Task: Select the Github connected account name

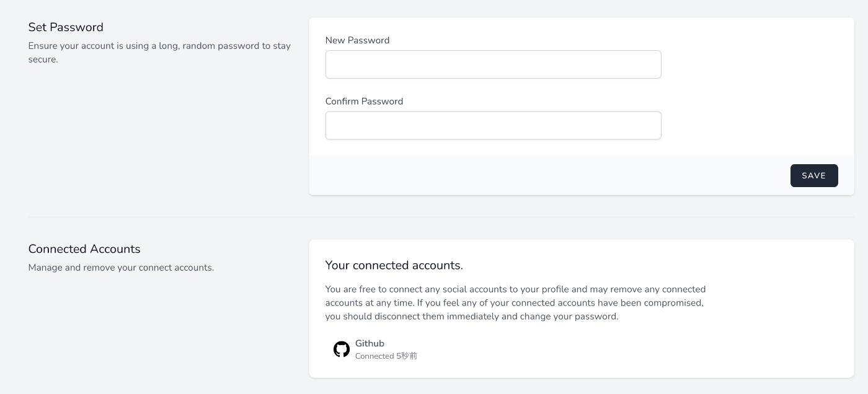Action: [x=370, y=343]
